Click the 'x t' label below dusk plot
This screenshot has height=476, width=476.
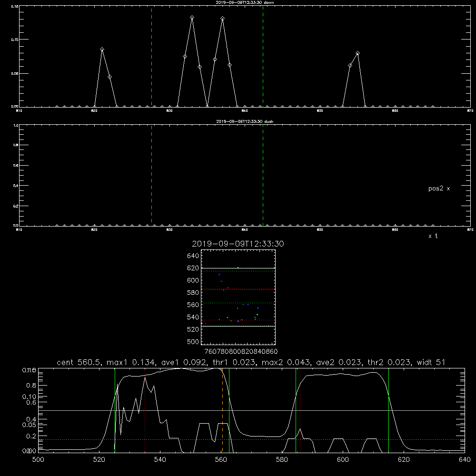coord(433,236)
